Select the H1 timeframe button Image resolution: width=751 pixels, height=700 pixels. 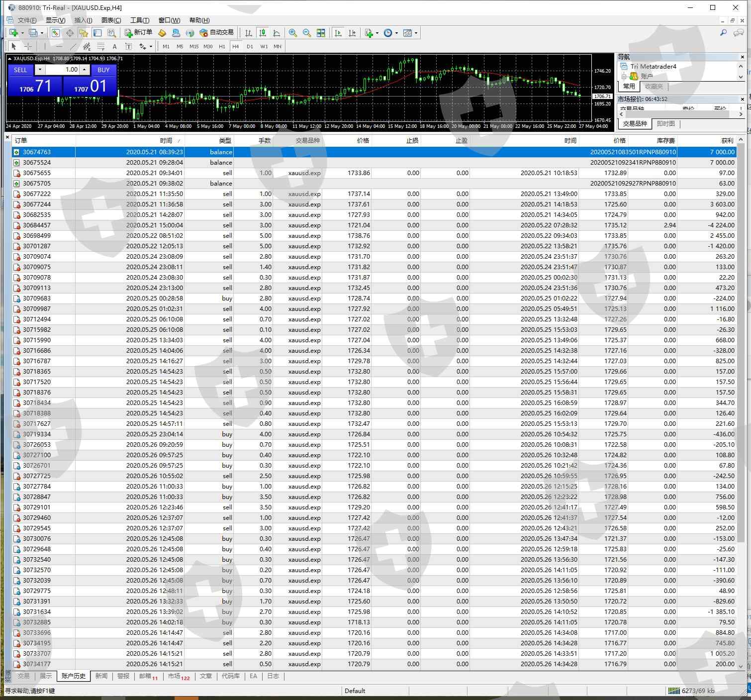[222, 46]
